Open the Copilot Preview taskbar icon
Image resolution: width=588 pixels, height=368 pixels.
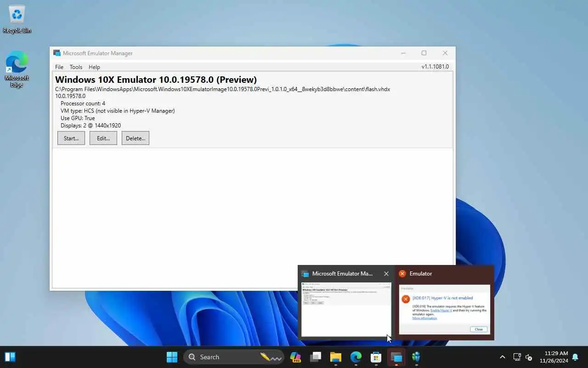[x=295, y=357]
